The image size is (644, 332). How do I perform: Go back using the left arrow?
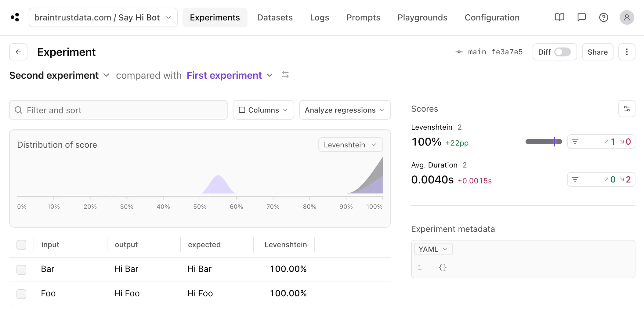pos(18,52)
